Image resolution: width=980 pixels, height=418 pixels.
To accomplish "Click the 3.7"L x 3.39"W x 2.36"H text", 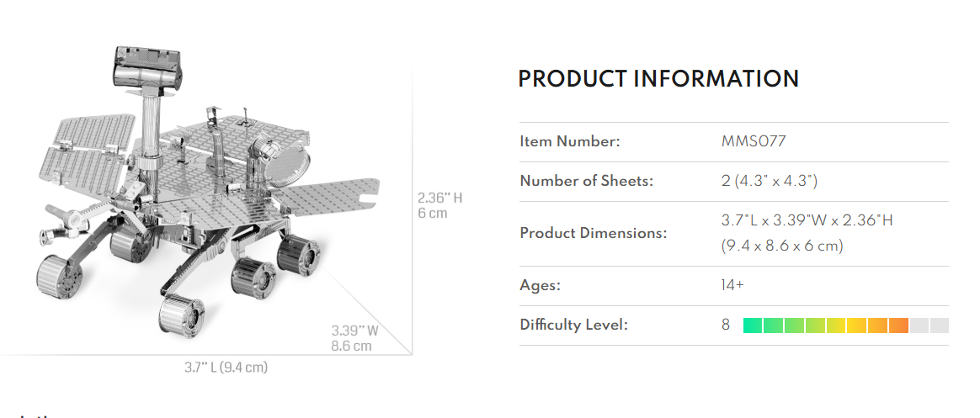I will [807, 220].
